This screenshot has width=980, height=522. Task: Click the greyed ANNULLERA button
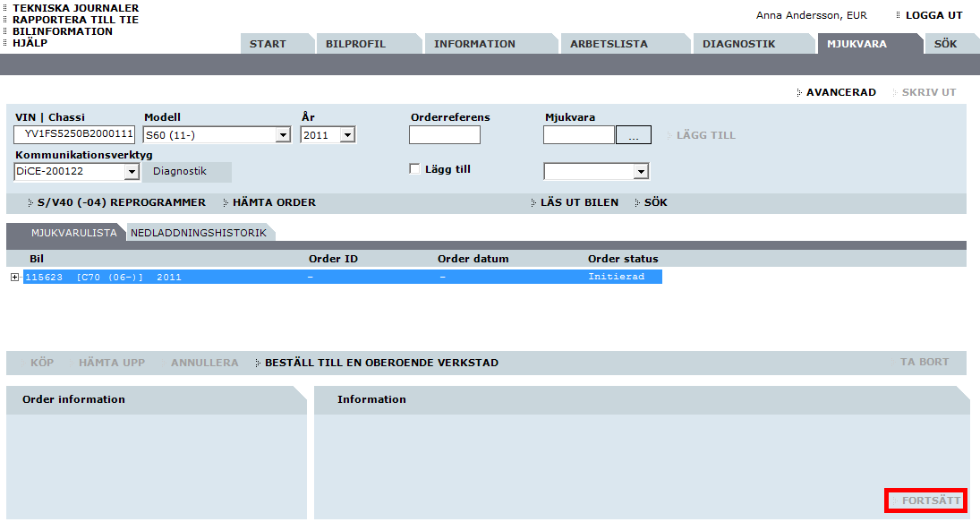tap(205, 363)
